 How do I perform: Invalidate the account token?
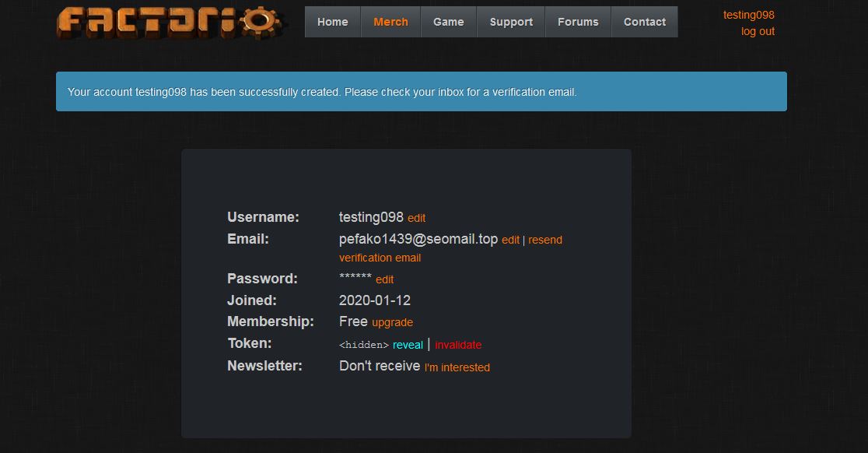(x=458, y=345)
